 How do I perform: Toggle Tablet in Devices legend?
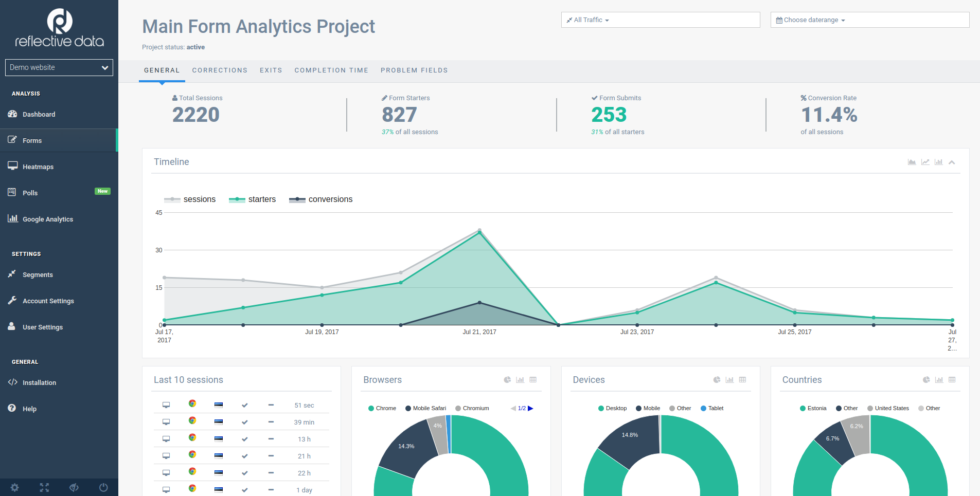tap(712, 408)
